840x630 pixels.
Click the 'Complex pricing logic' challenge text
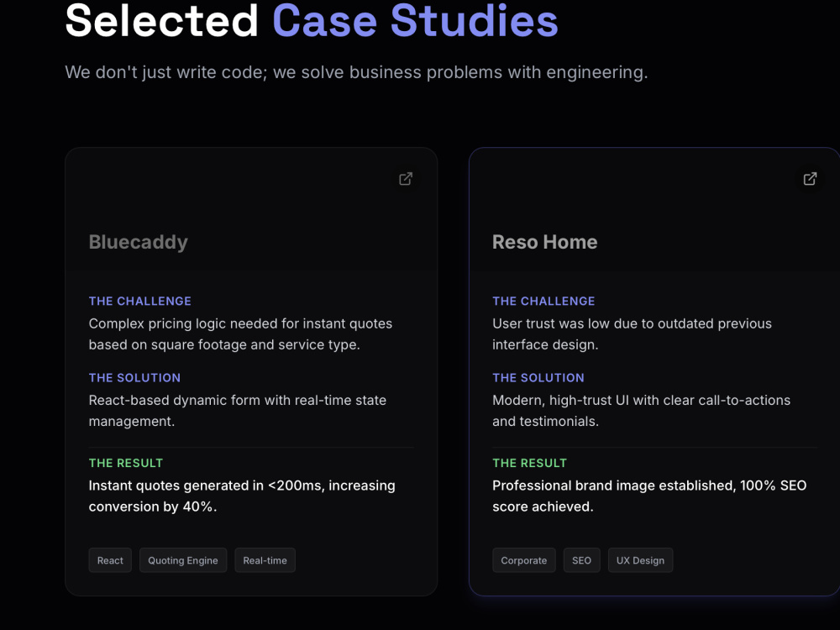[x=240, y=334]
